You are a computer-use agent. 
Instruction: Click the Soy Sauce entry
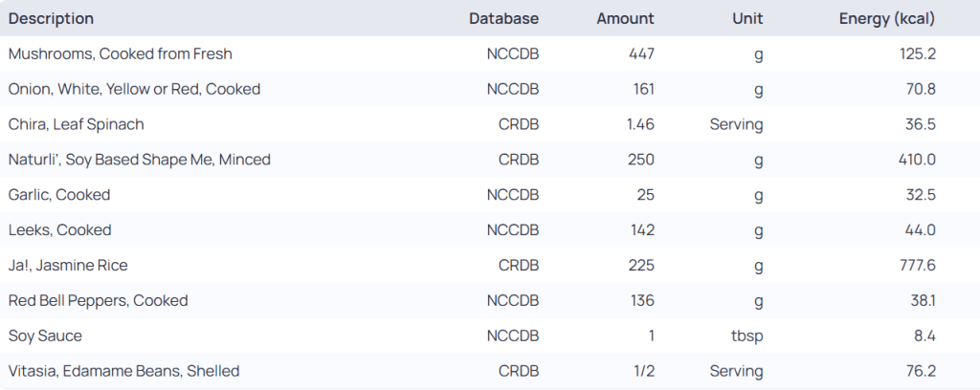45,336
